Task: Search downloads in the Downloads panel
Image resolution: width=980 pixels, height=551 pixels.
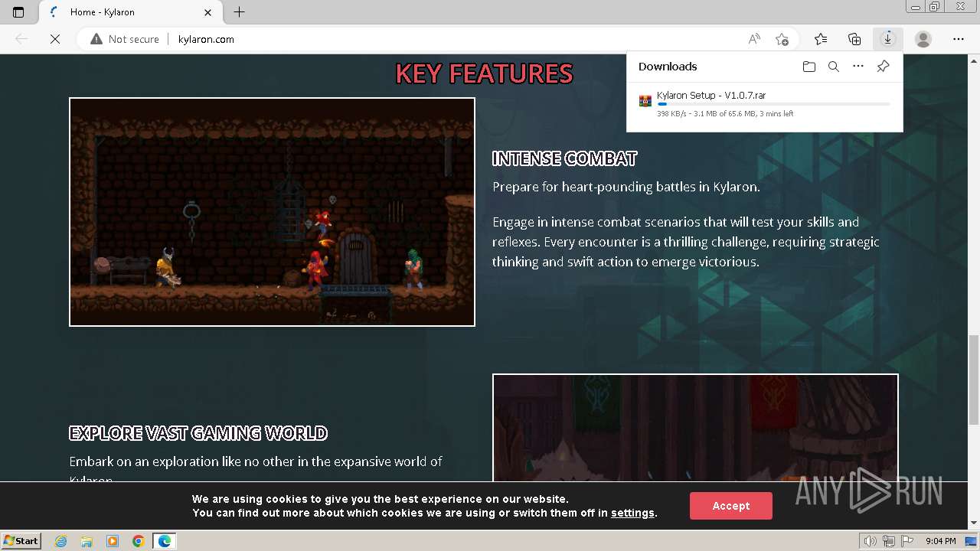Action: click(834, 67)
